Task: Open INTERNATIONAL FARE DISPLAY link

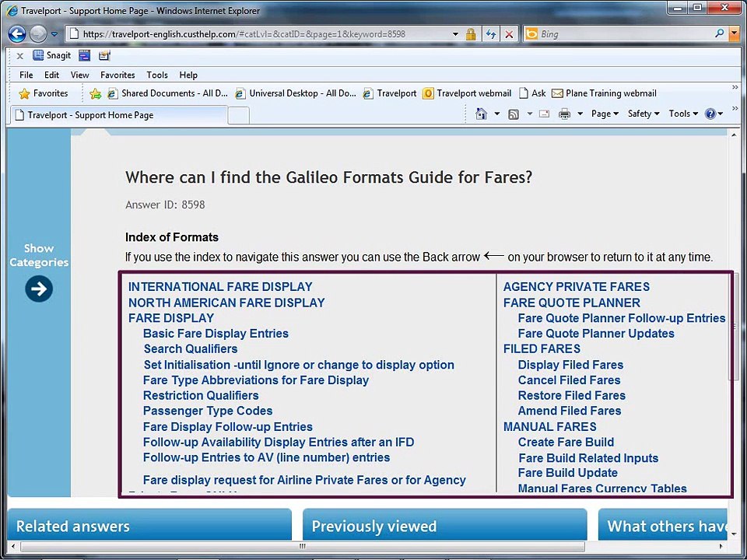Action: click(x=220, y=287)
